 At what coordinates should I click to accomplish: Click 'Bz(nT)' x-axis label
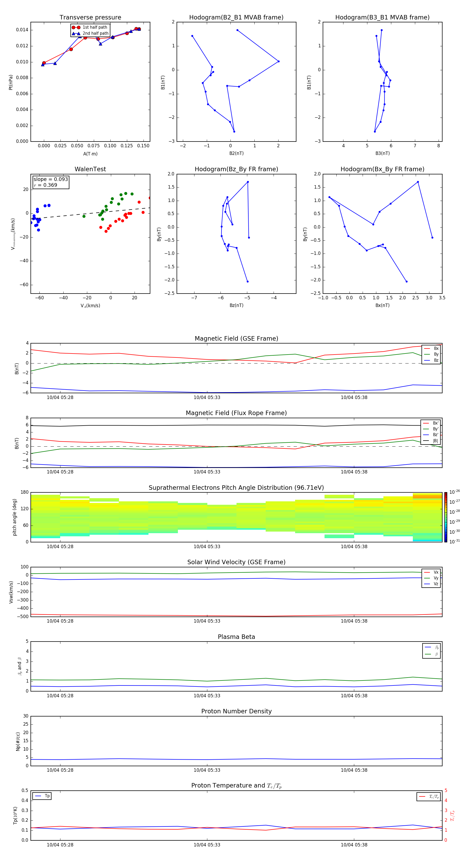[x=236, y=305]
